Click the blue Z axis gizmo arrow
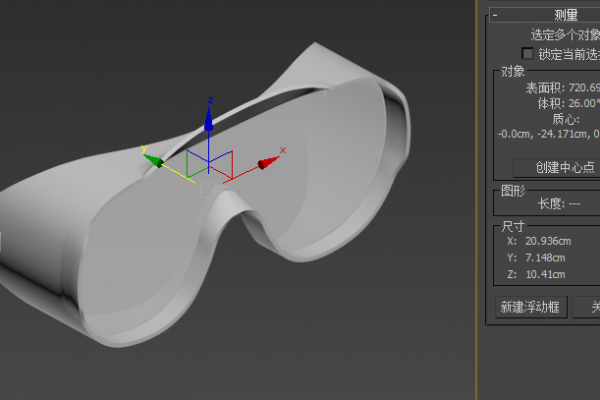The height and width of the screenshot is (400, 600). point(209,121)
